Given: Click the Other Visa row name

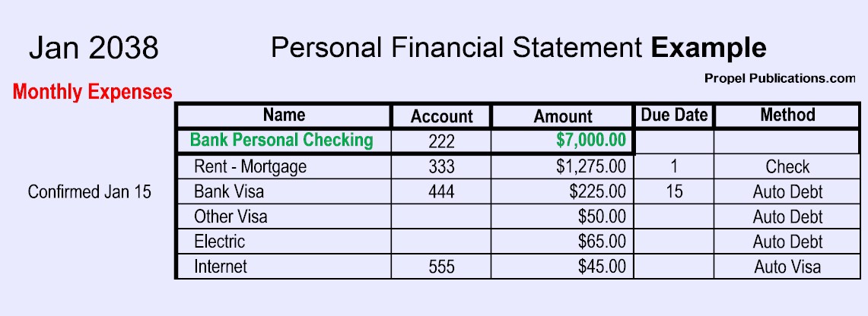Looking at the screenshot, I should (231, 216).
